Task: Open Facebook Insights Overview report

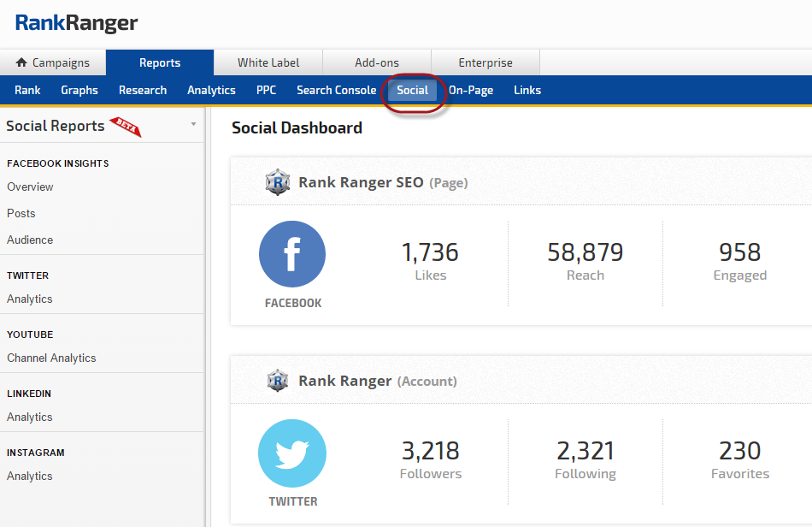Action: [30, 187]
